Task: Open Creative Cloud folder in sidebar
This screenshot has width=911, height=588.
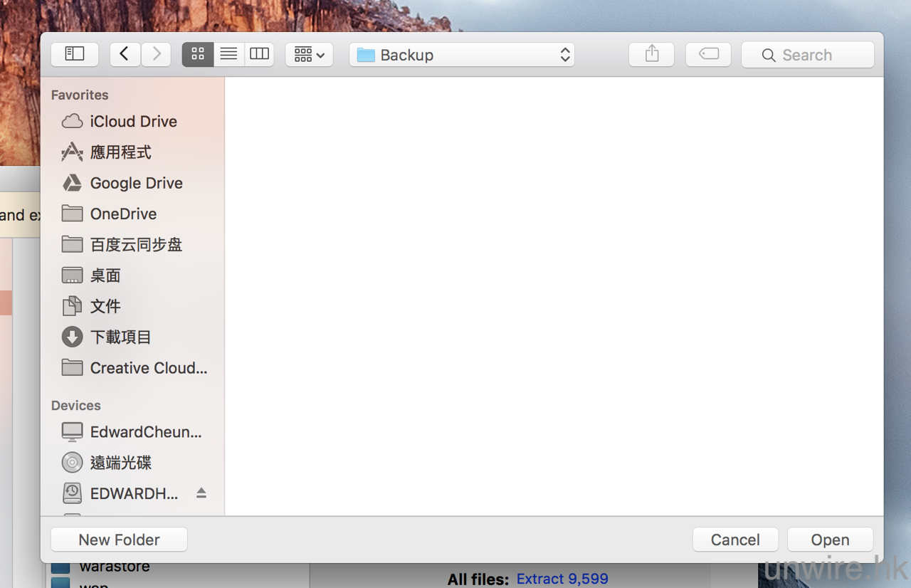Action: click(x=148, y=368)
